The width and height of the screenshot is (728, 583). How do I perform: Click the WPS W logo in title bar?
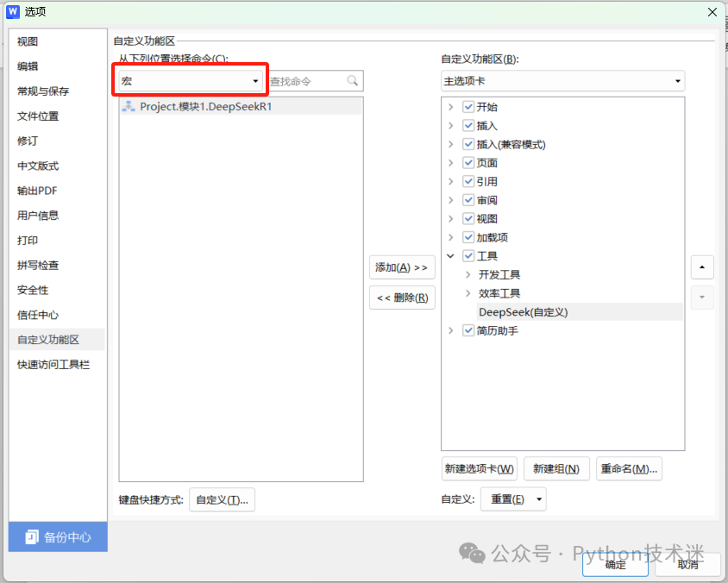tap(13, 11)
